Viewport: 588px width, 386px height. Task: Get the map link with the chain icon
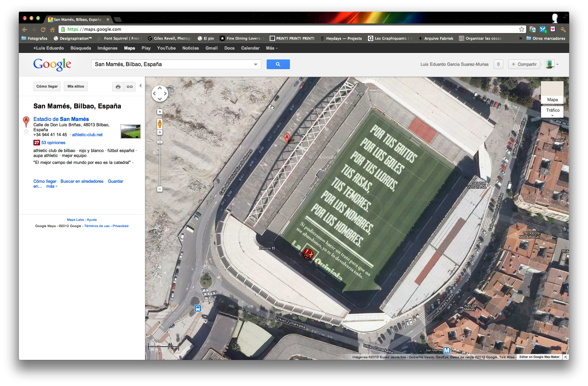(x=129, y=87)
